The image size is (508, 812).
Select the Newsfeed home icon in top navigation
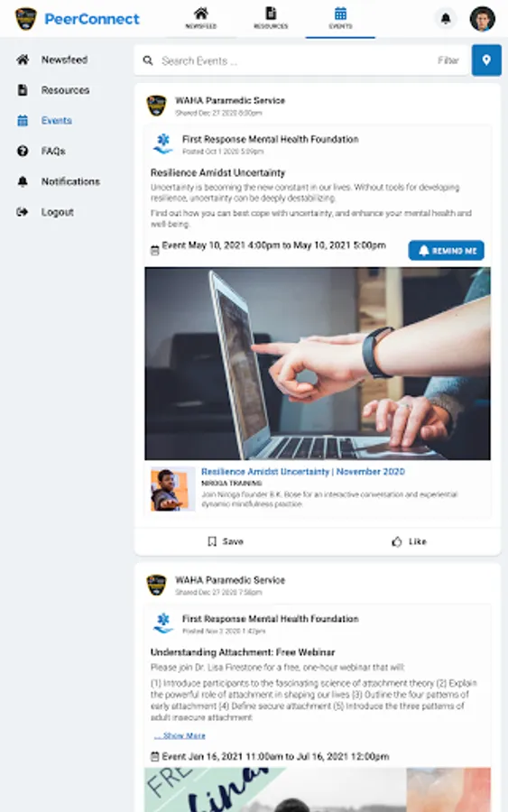coord(201,18)
